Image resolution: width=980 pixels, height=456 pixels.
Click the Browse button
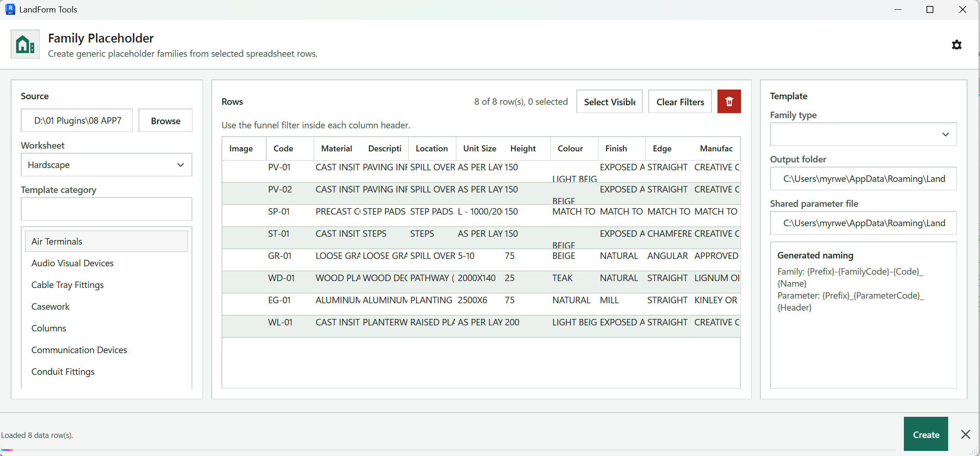pos(166,120)
